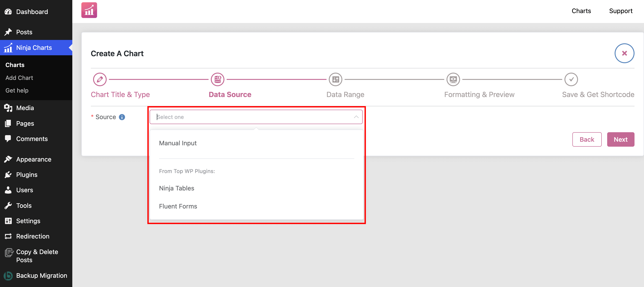
Task: Open Ninja Charts menu label
Action: (x=34, y=48)
